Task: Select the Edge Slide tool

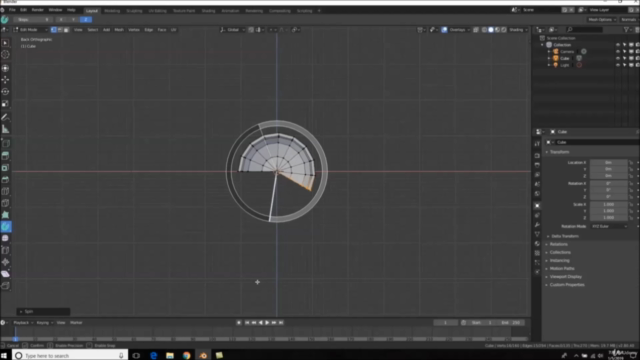Action: (5, 250)
